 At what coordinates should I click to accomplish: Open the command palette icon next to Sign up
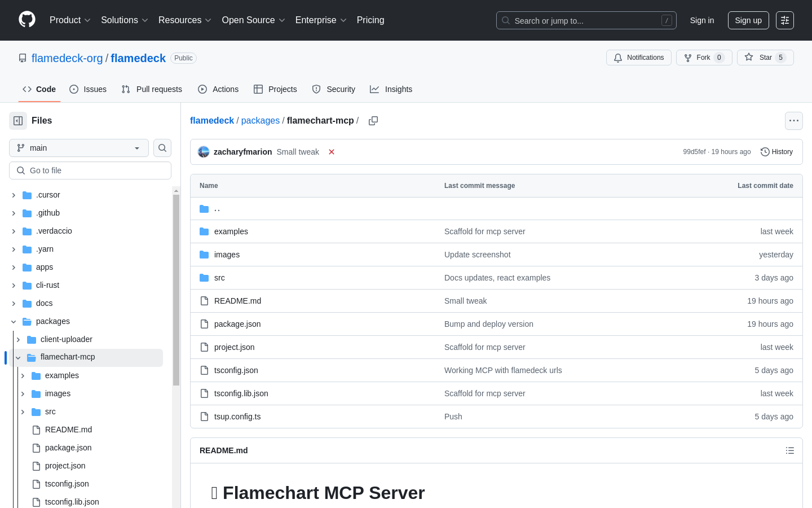click(x=785, y=20)
